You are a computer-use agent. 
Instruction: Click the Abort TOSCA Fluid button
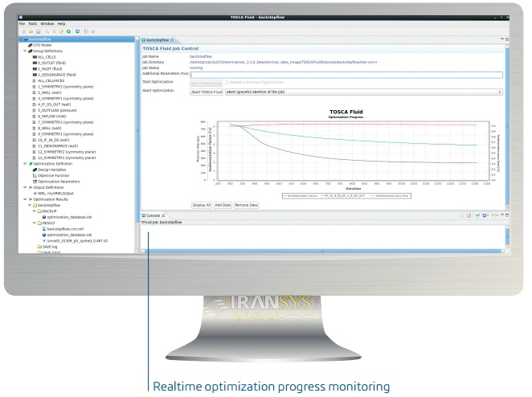click(x=207, y=92)
